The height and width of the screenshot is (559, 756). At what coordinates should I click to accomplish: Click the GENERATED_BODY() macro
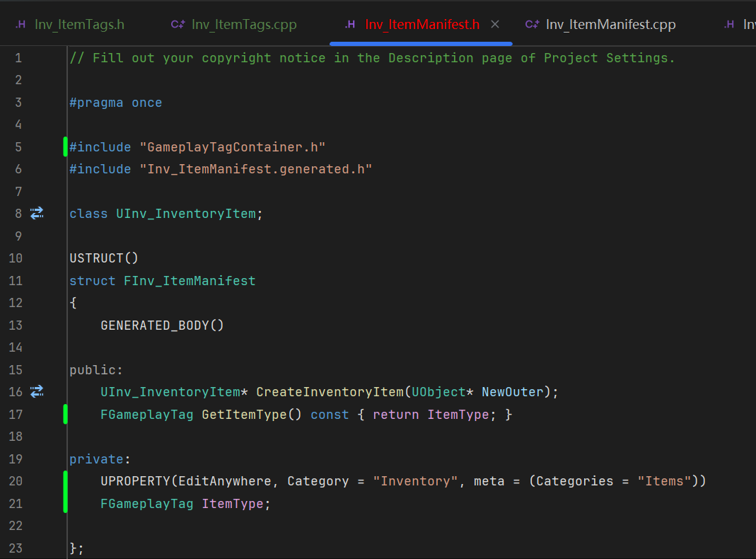point(162,325)
